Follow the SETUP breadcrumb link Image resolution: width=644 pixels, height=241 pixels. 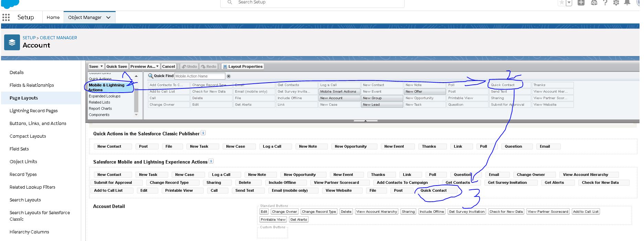coord(29,38)
